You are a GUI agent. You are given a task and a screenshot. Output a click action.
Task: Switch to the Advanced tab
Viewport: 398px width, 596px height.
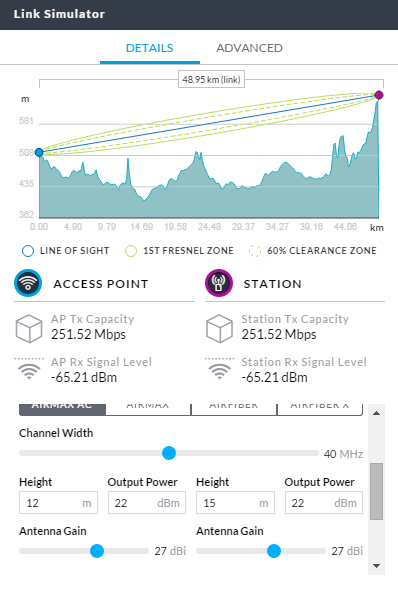click(249, 48)
